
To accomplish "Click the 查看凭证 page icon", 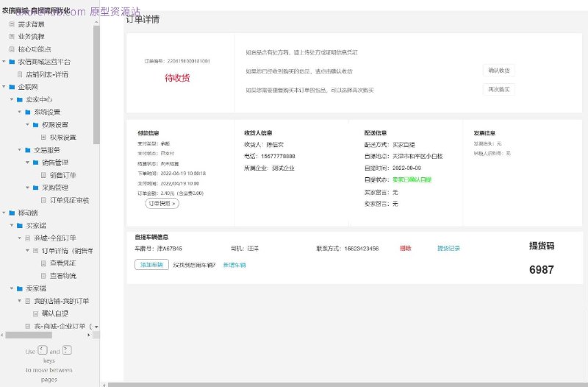I will (x=43, y=263).
